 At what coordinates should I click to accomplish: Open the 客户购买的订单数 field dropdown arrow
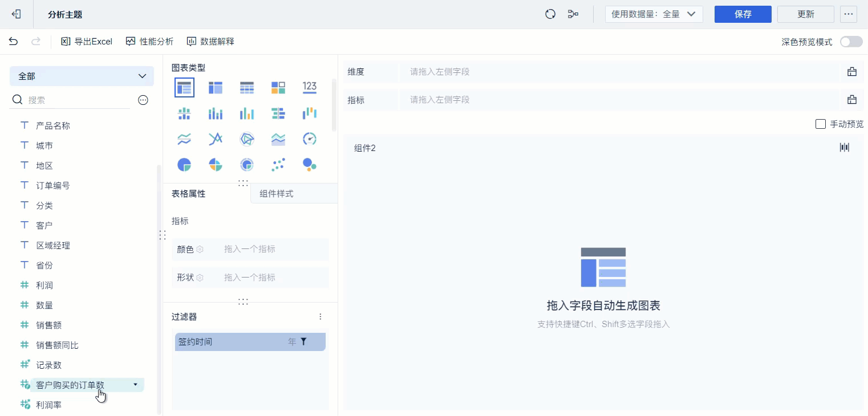coord(135,385)
